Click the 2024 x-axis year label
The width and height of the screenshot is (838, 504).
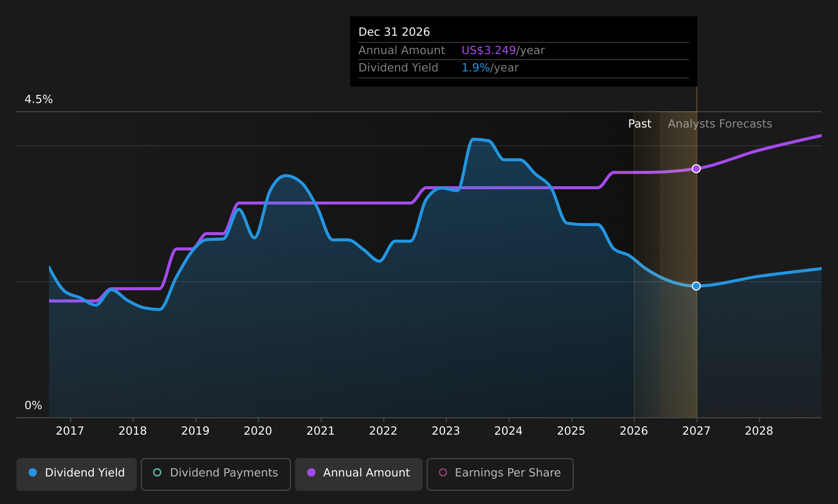[508, 431]
